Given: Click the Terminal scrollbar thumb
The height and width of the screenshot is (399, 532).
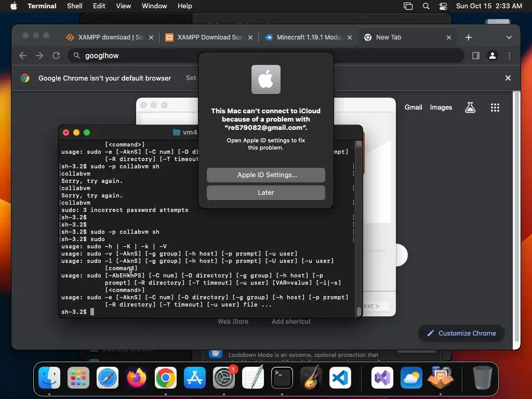Looking at the screenshot, I should tap(358, 312).
